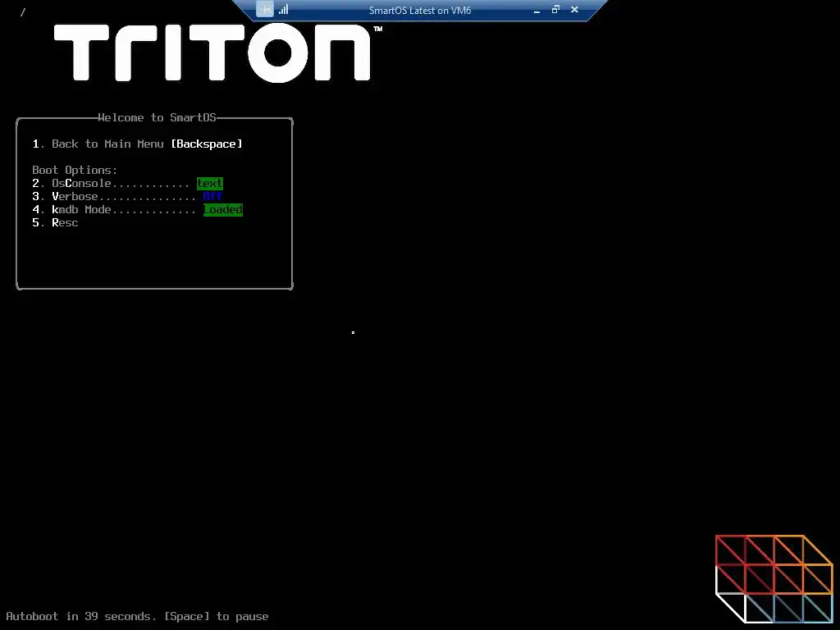Click the pin icon in connection bar
This screenshot has width=840, height=630.
pyautogui.click(x=265, y=10)
